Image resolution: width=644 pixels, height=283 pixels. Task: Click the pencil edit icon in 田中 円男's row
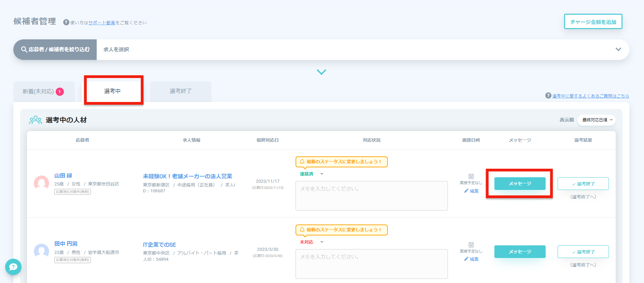coord(466,259)
